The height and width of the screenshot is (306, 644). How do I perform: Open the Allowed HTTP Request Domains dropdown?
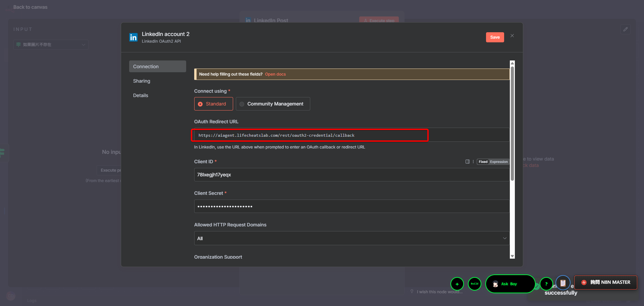pyautogui.click(x=351, y=238)
